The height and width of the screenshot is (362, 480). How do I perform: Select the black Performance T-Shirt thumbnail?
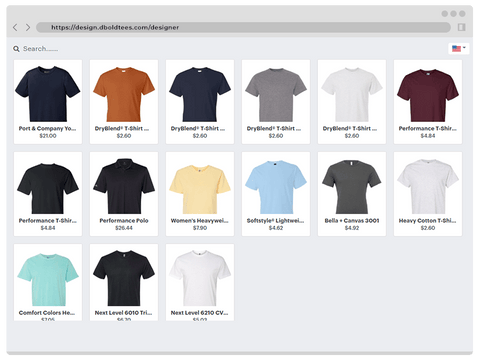(48, 188)
